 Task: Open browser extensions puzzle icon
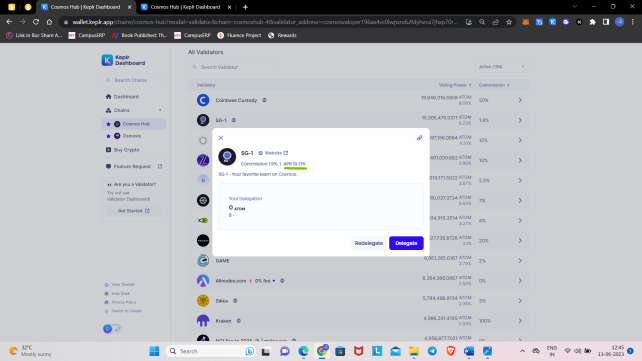click(592, 22)
